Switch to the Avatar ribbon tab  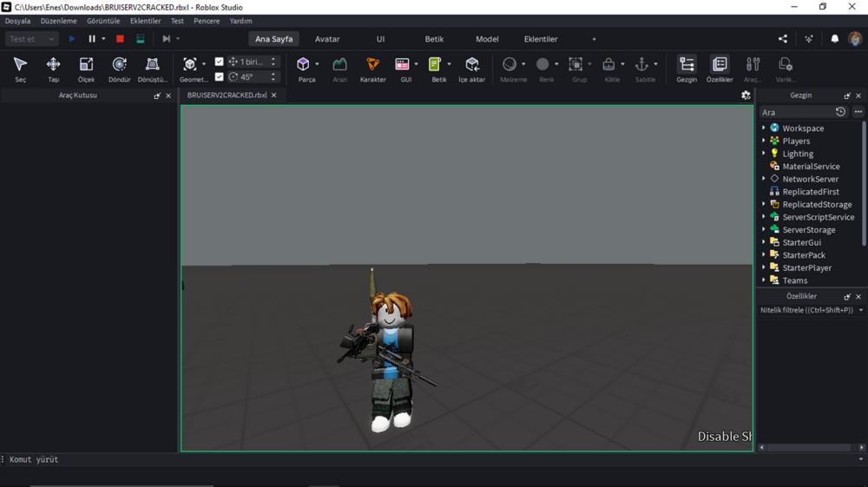click(327, 39)
